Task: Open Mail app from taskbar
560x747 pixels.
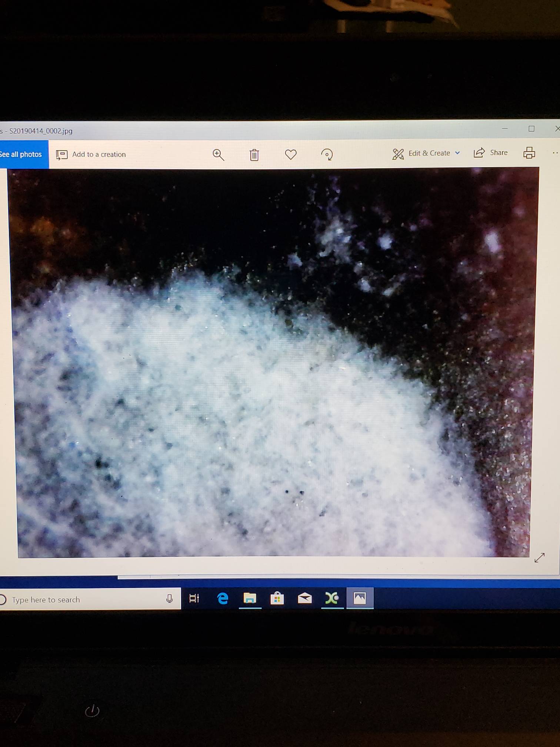Action: [305, 598]
